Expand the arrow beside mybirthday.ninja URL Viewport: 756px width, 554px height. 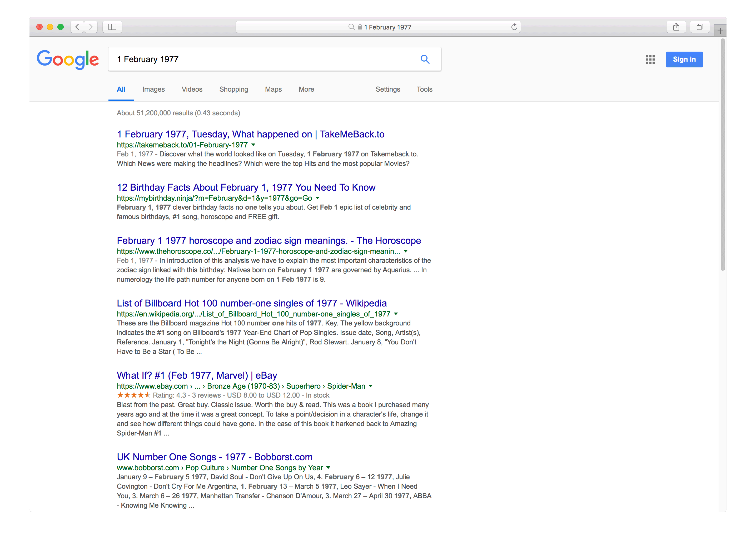point(317,198)
